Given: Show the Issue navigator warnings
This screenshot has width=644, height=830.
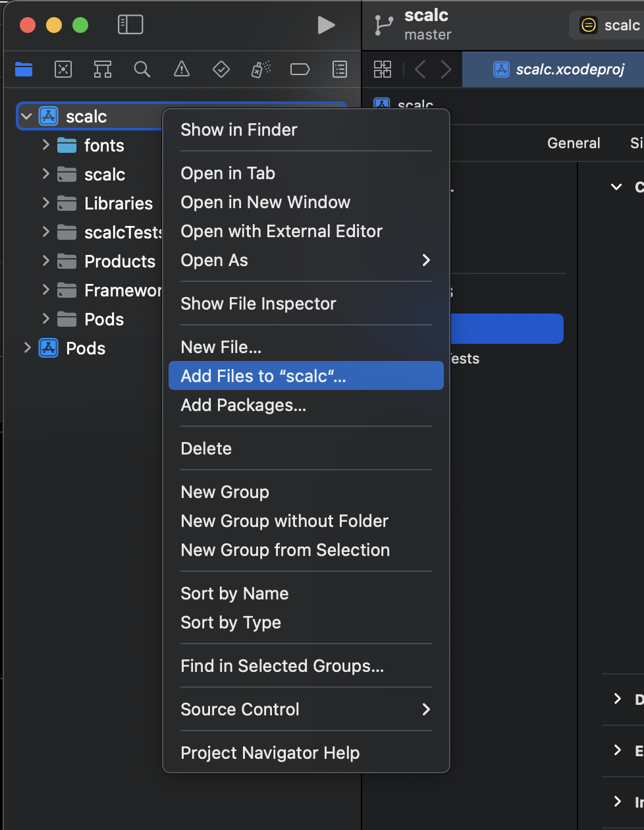Looking at the screenshot, I should [182, 69].
